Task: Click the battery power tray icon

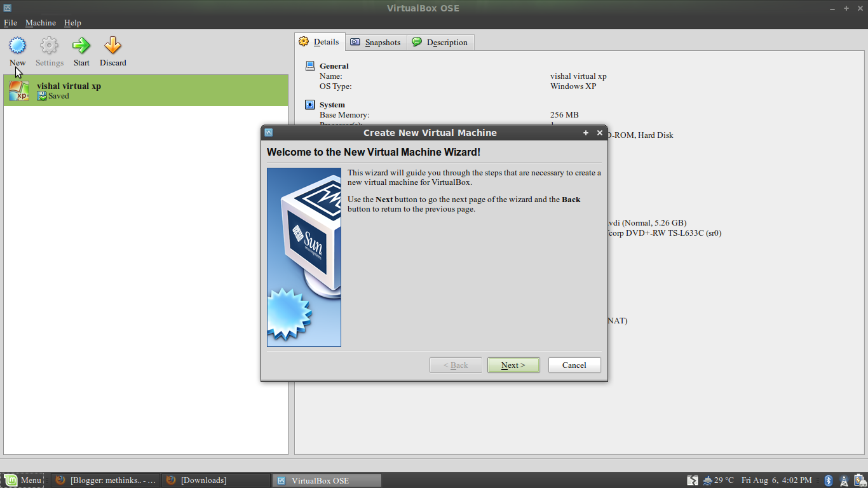Action: [x=860, y=480]
